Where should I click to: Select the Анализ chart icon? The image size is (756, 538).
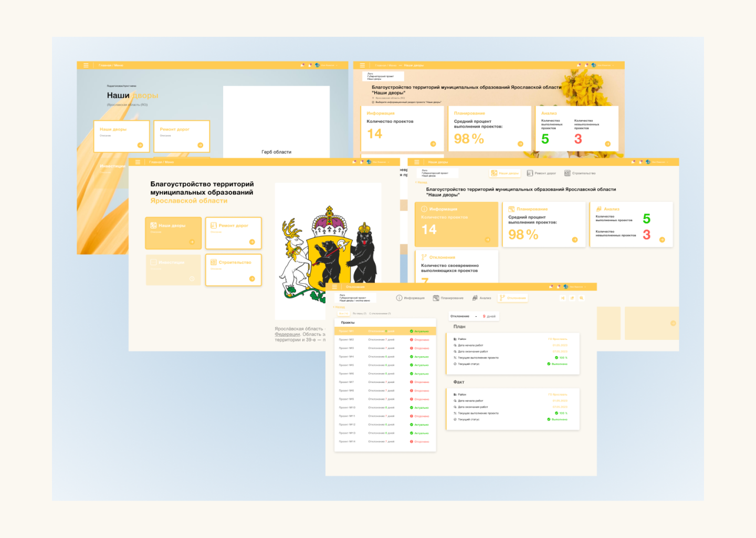click(475, 298)
